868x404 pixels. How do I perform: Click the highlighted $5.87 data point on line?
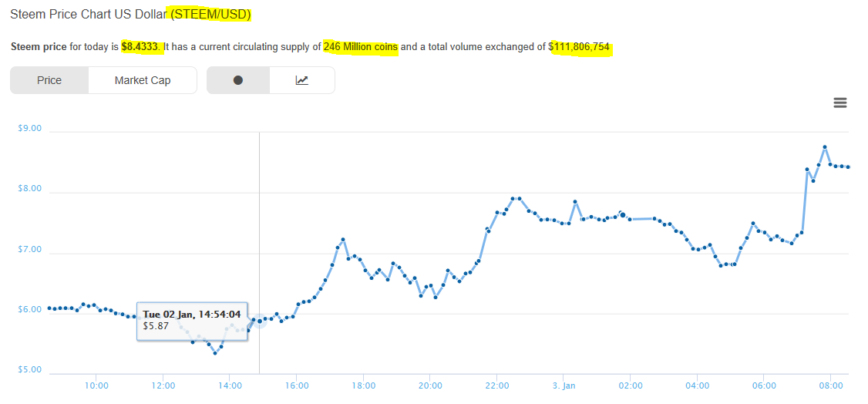[x=260, y=321]
